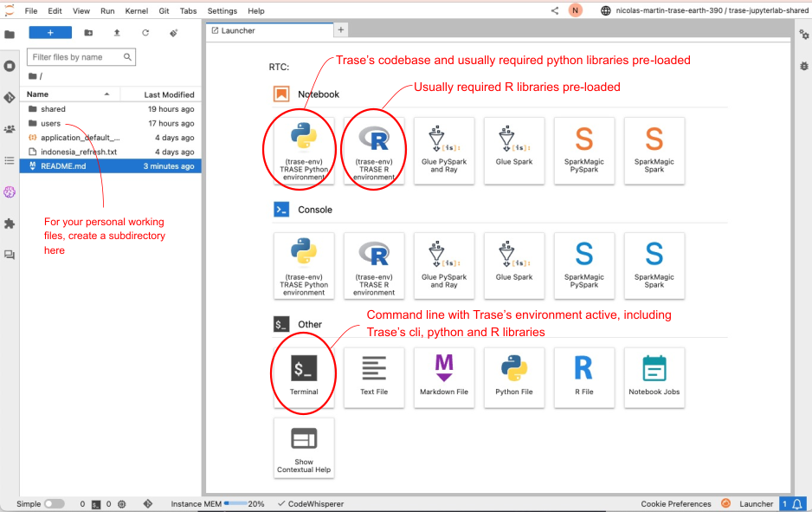Type in the Filter files by name field

78,57
